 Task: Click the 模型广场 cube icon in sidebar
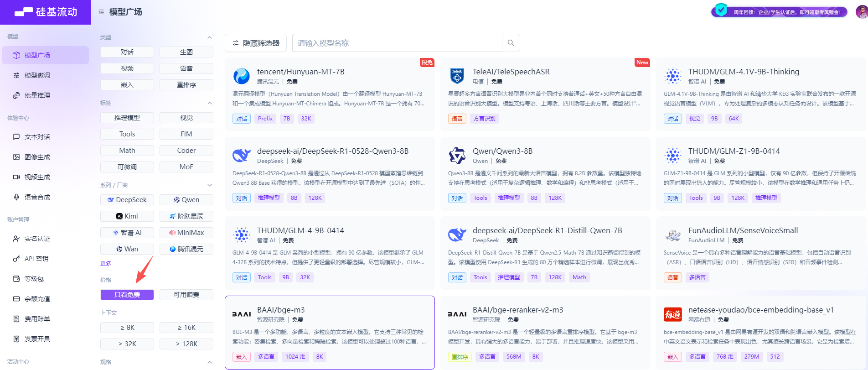click(x=16, y=55)
